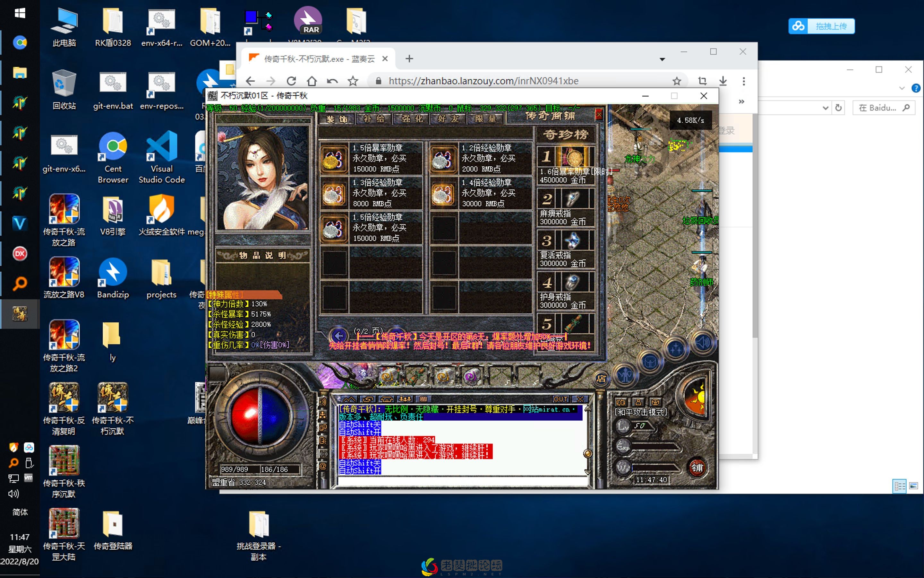Click the OUT button above chat

pos(560,399)
